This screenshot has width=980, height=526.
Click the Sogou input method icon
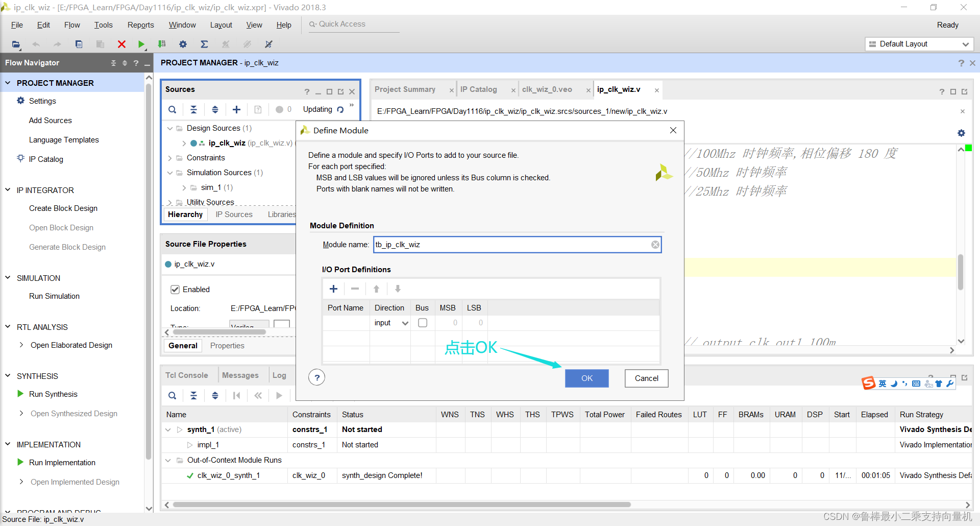[x=868, y=383]
